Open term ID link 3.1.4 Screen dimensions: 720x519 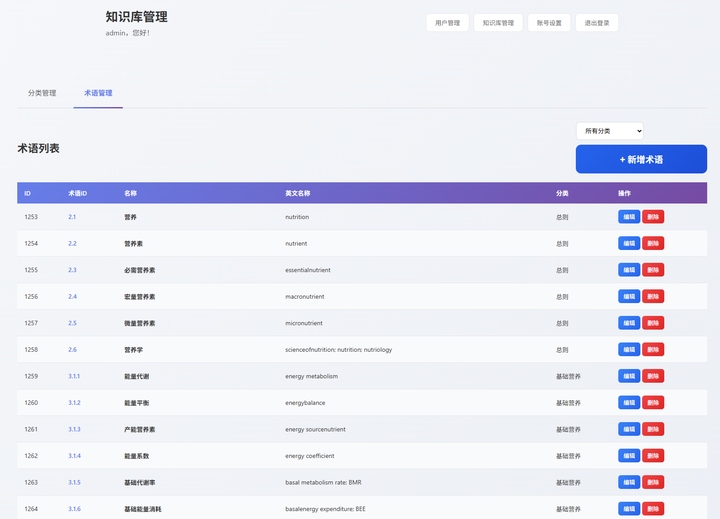click(74, 456)
